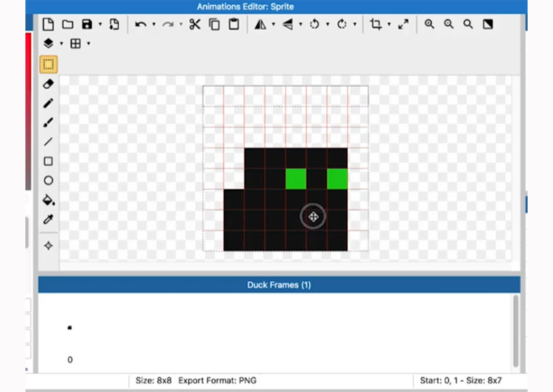This screenshot has width=553, height=392.
Task: Toggle the grid display icon
Action: click(75, 43)
